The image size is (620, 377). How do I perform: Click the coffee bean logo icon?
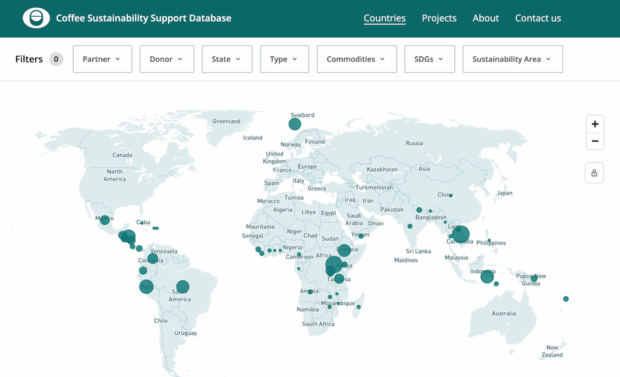[36, 18]
